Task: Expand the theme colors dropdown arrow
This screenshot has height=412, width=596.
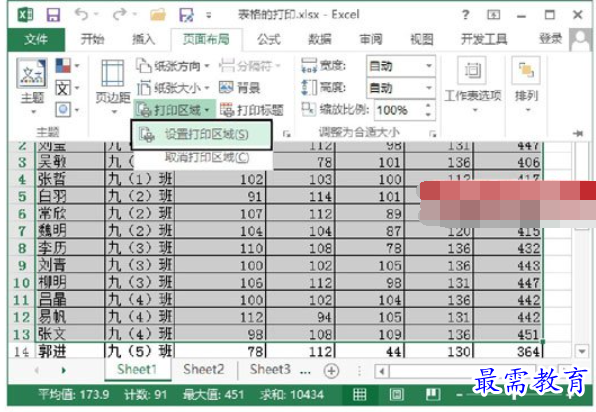Action: click(x=77, y=66)
